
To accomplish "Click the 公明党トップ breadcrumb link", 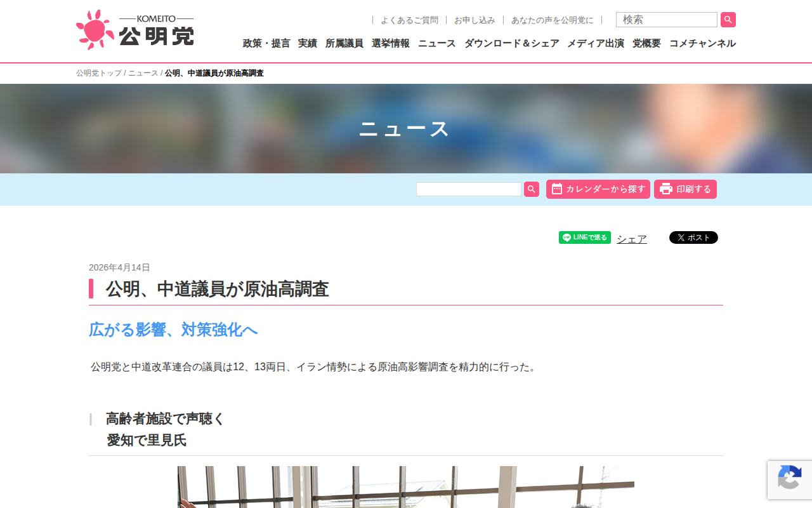I will (x=99, y=73).
